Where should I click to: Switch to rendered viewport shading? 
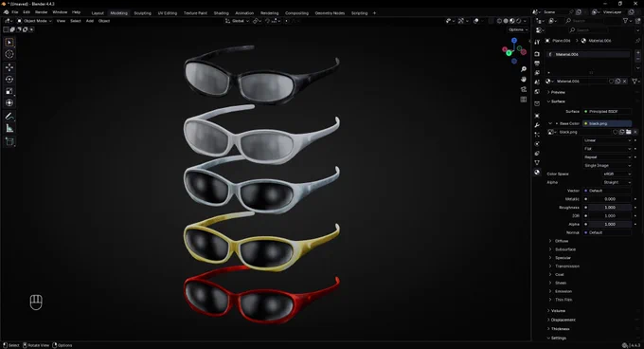click(x=518, y=21)
